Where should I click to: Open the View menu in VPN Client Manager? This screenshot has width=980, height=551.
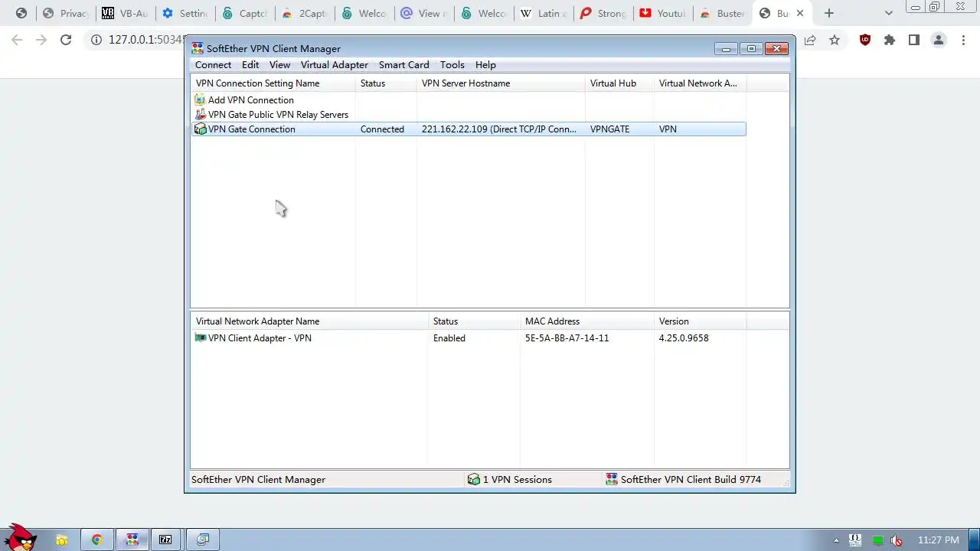click(x=279, y=65)
